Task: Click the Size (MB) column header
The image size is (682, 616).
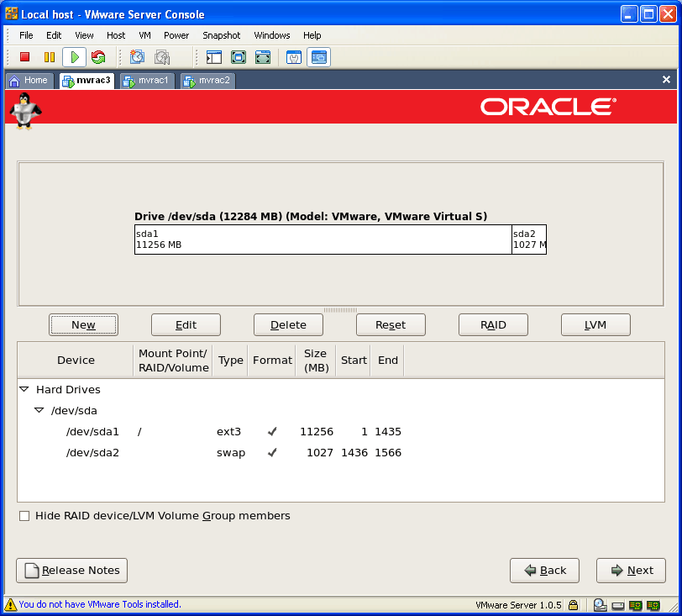Action: (x=316, y=361)
